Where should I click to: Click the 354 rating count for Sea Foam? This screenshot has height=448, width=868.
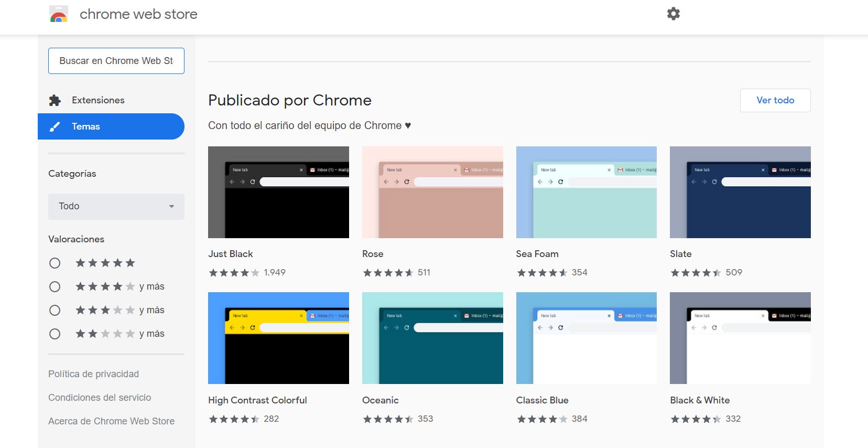point(580,273)
